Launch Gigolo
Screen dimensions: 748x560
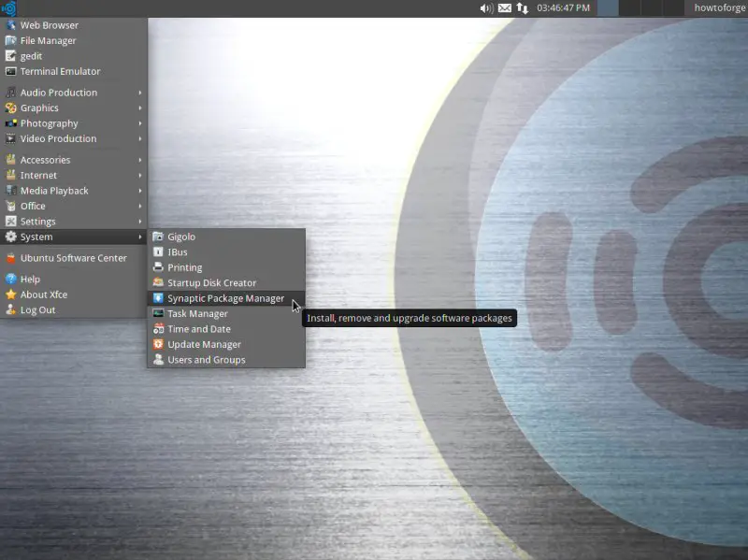click(x=226, y=237)
